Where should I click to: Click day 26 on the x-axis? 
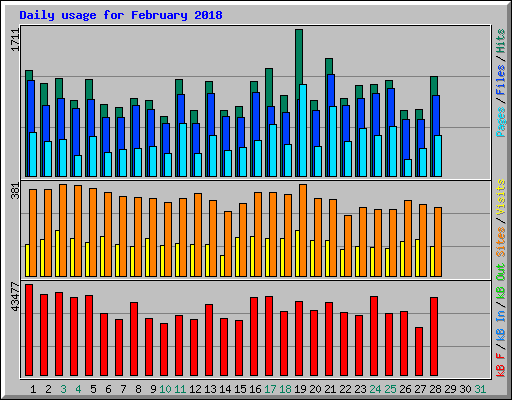pos(405,389)
